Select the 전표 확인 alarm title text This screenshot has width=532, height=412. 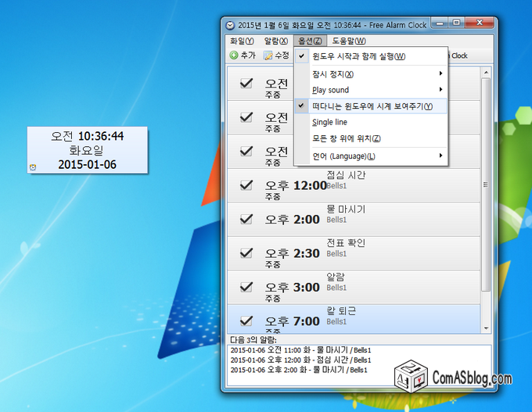click(346, 243)
